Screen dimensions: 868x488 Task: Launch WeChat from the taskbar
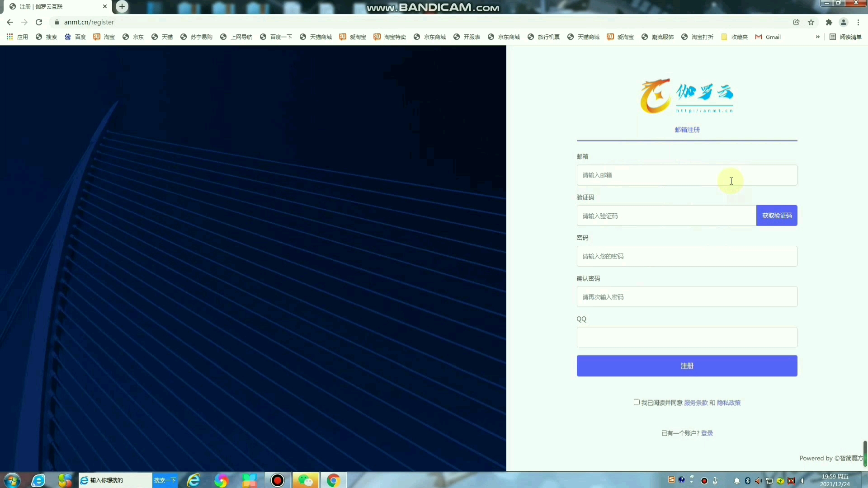(x=306, y=480)
